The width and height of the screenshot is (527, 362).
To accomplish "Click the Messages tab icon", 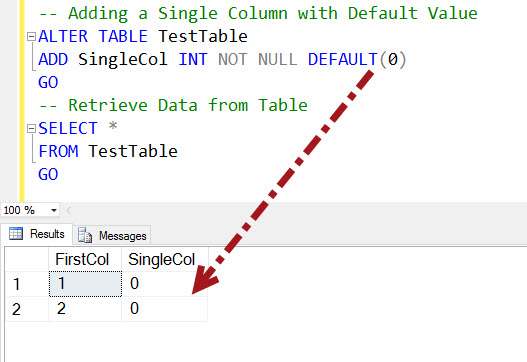I will [x=85, y=235].
